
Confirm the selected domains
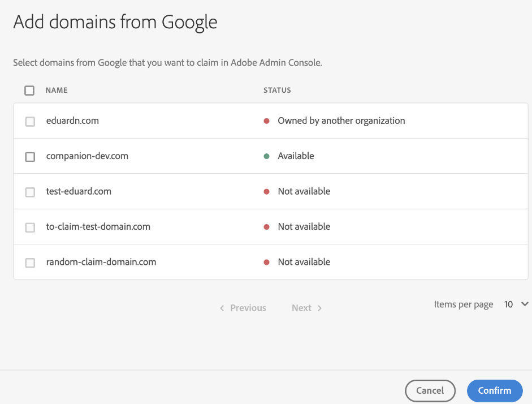click(494, 390)
